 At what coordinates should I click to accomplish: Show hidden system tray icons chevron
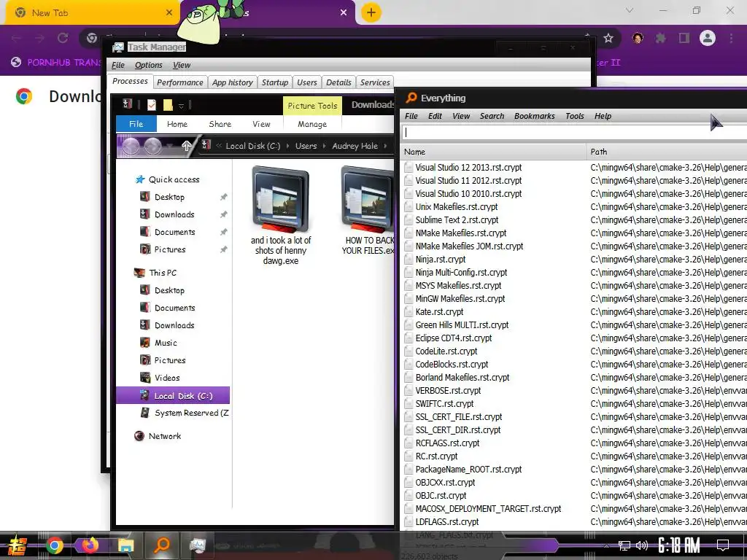(606, 545)
